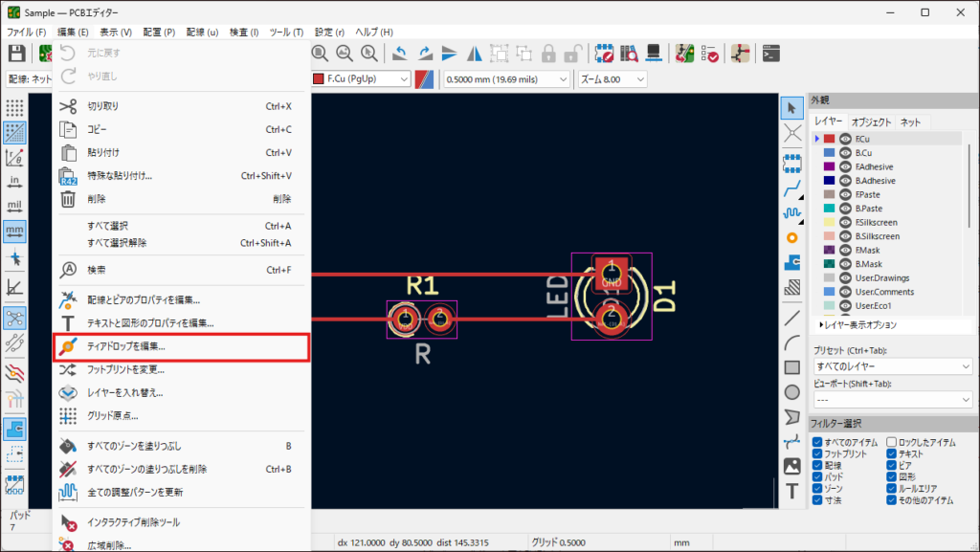The width and height of the screenshot is (980, 552).
Task: Open the design rules checker icon
Action: [x=711, y=54]
